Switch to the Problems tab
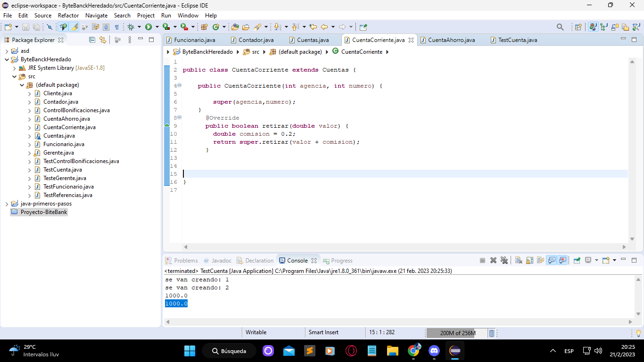Viewport: 644px width, 362px height. (x=182, y=261)
